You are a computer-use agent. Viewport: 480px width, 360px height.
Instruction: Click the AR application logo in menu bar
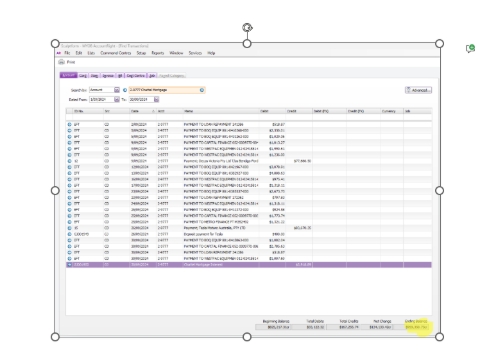[59, 53]
